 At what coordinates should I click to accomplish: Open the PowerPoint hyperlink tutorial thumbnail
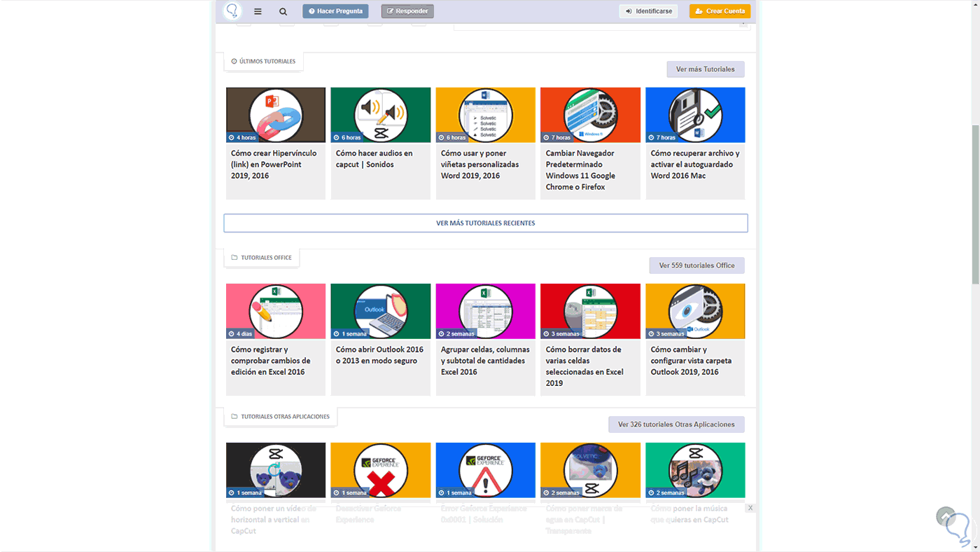[276, 115]
